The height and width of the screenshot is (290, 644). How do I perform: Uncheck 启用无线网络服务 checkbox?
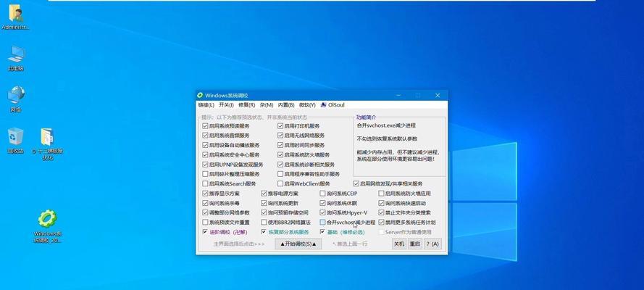[x=280, y=135]
